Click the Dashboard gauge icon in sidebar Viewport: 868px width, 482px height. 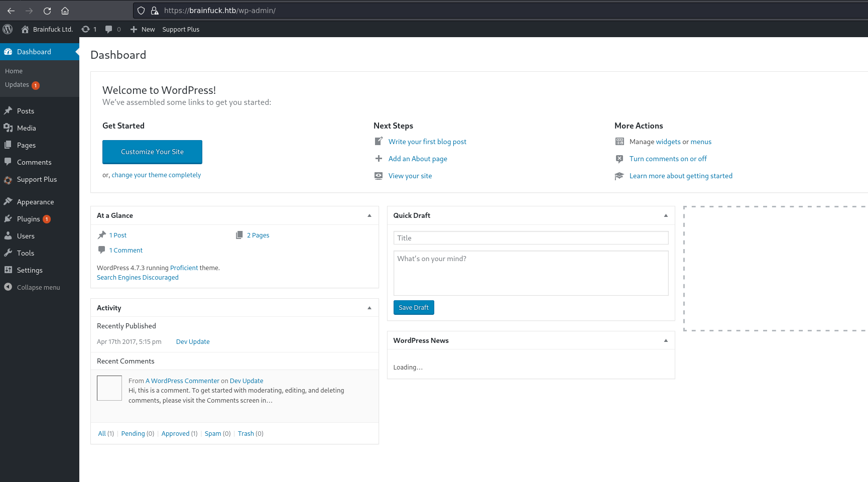(8, 52)
